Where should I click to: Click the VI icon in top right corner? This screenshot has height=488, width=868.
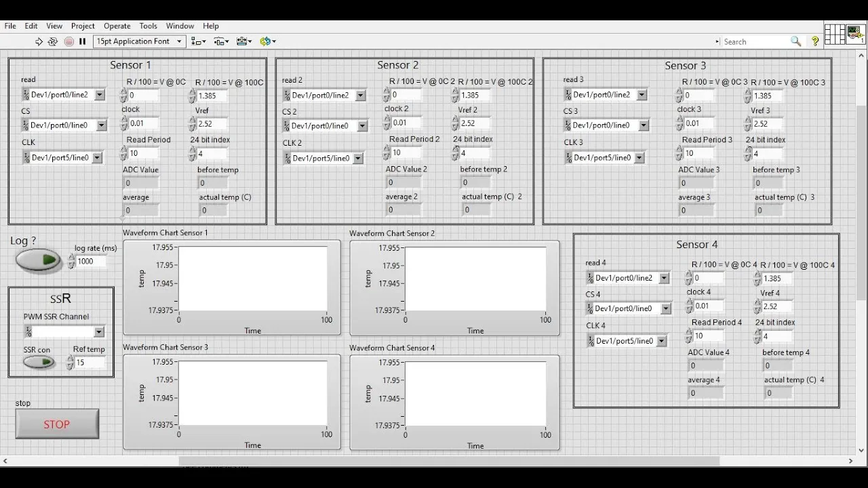(856, 34)
